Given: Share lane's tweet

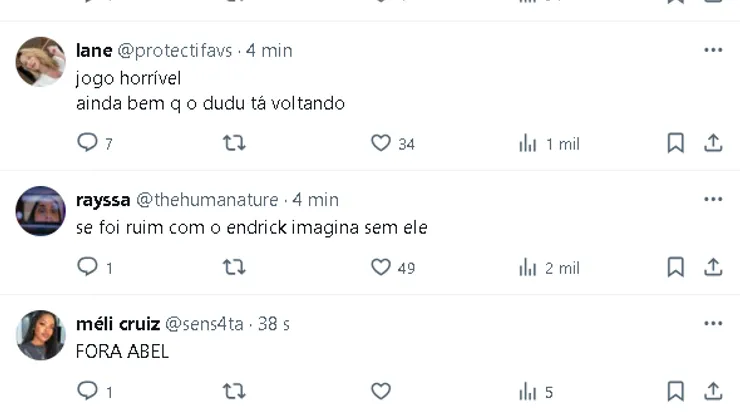Looking at the screenshot, I should (713, 144).
